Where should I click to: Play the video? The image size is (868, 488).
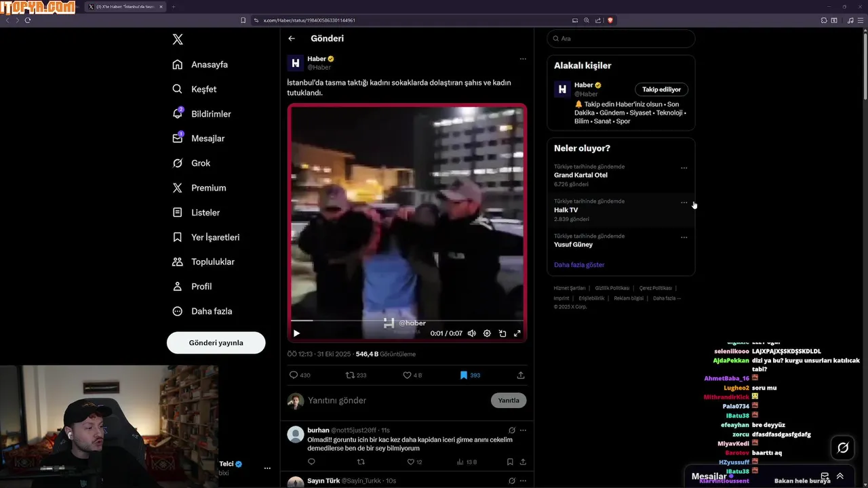point(296,333)
